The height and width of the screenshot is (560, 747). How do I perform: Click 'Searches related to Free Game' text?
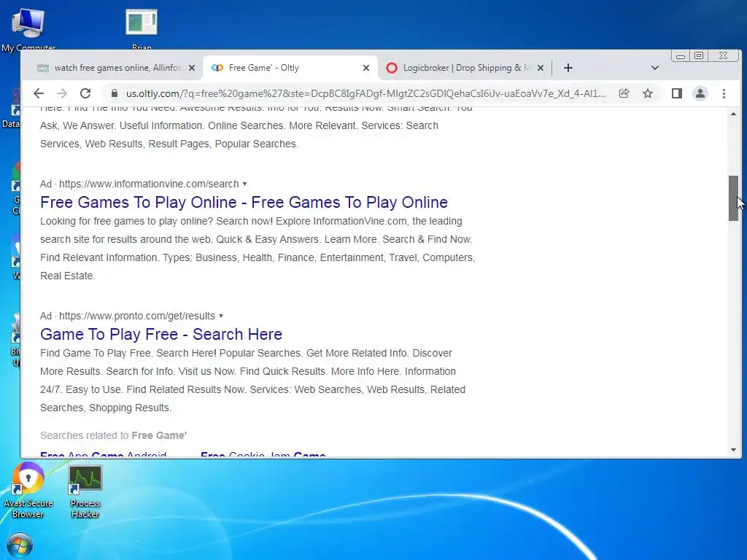pos(113,435)
